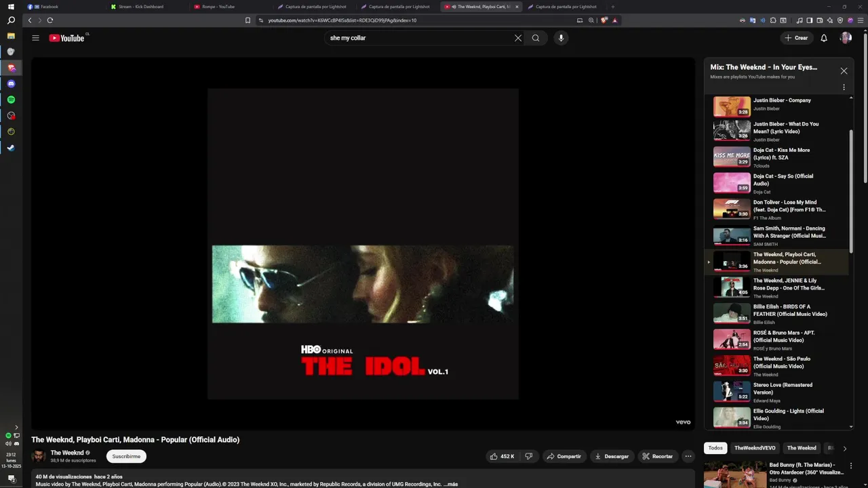This screenshot has width=868, height=488.
Task: Go back with browser back arrow
Action: click(x=29, y=20)
